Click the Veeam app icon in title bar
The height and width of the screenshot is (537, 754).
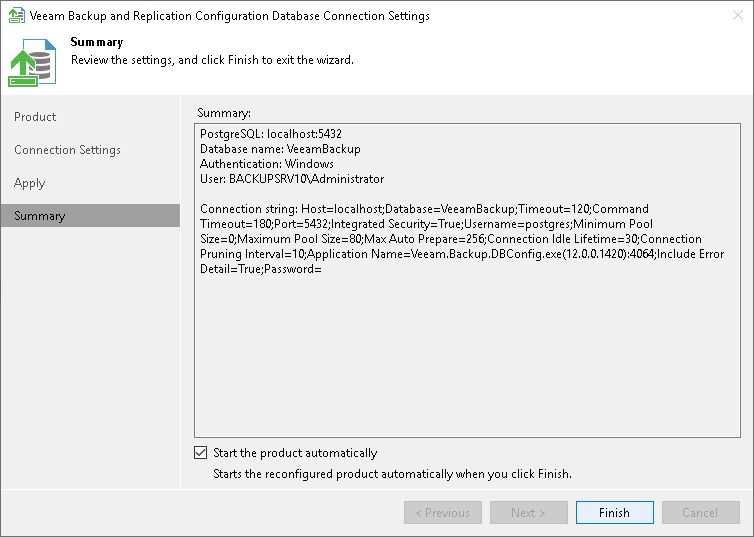coord(16,16)
